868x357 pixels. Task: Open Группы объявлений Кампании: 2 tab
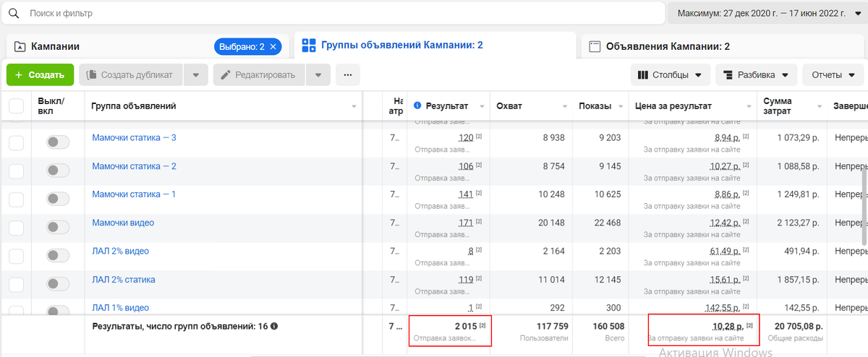(402, 45)
